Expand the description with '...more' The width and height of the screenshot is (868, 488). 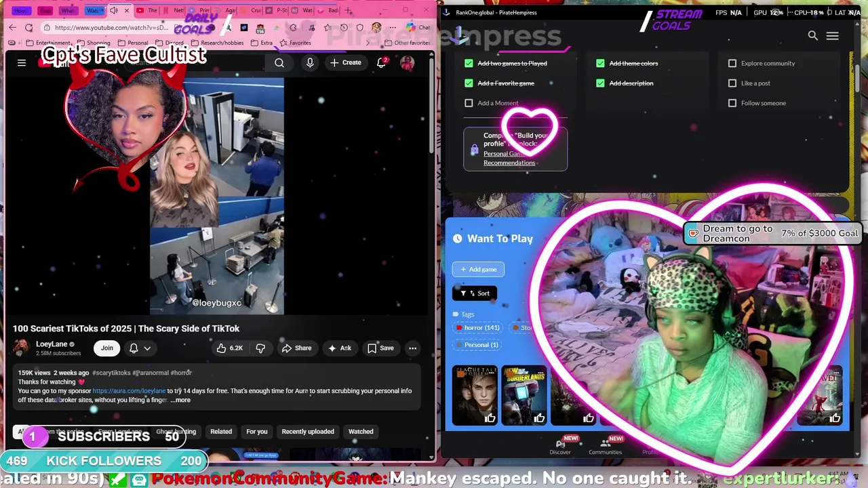[180, 400]
